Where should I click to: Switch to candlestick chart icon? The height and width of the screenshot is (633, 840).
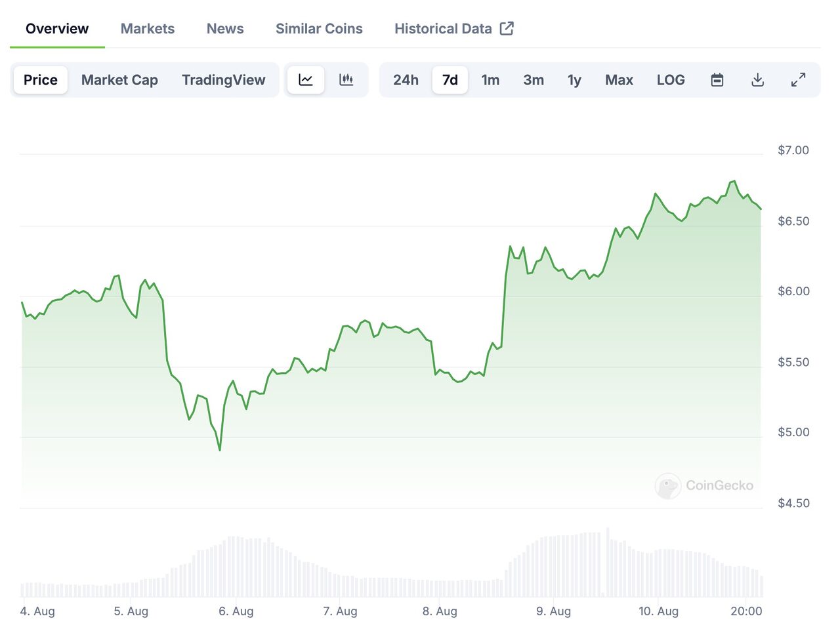coord(346,80)
